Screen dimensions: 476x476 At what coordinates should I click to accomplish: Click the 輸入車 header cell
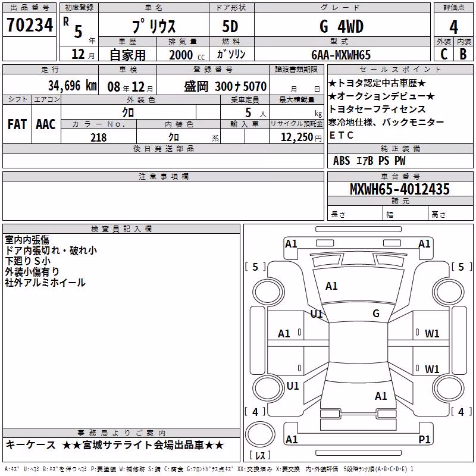245,124
